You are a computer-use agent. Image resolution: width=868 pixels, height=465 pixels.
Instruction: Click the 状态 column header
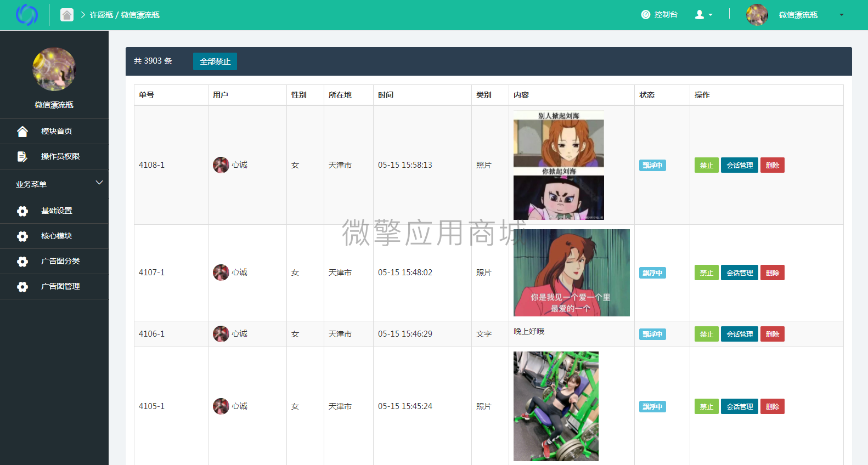click(x=647, y=95)
